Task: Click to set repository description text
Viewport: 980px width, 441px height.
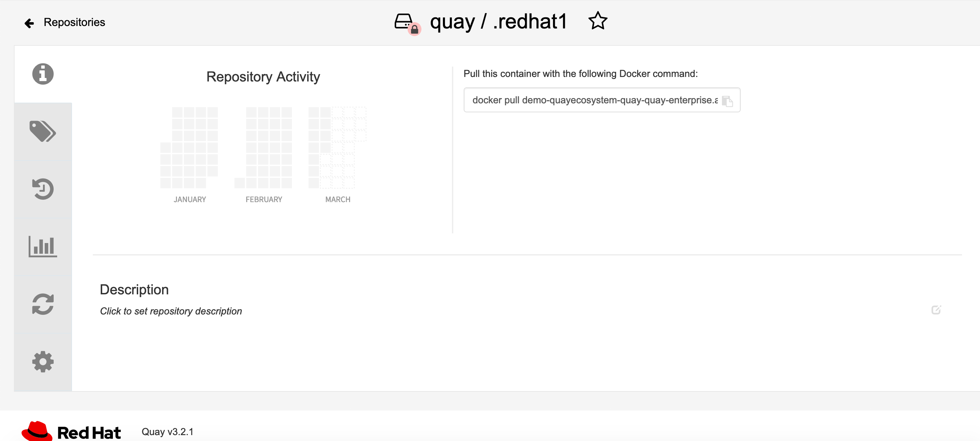Action: tap(171, 311)
